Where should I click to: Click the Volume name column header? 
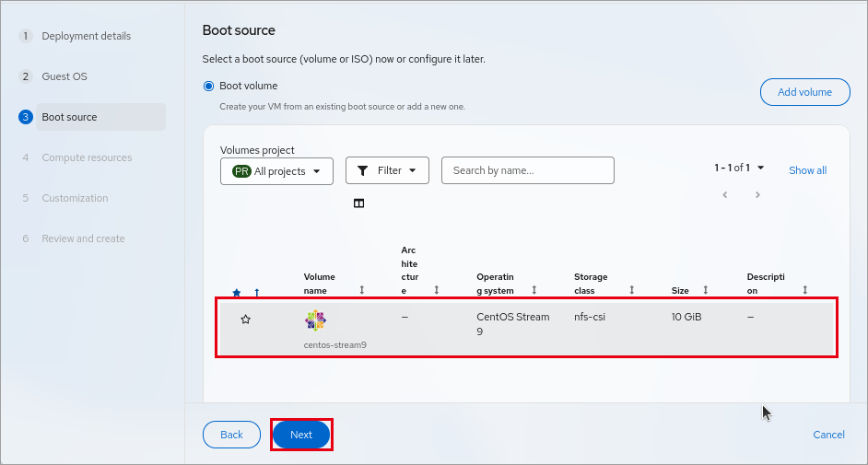[x=320, y=284]
